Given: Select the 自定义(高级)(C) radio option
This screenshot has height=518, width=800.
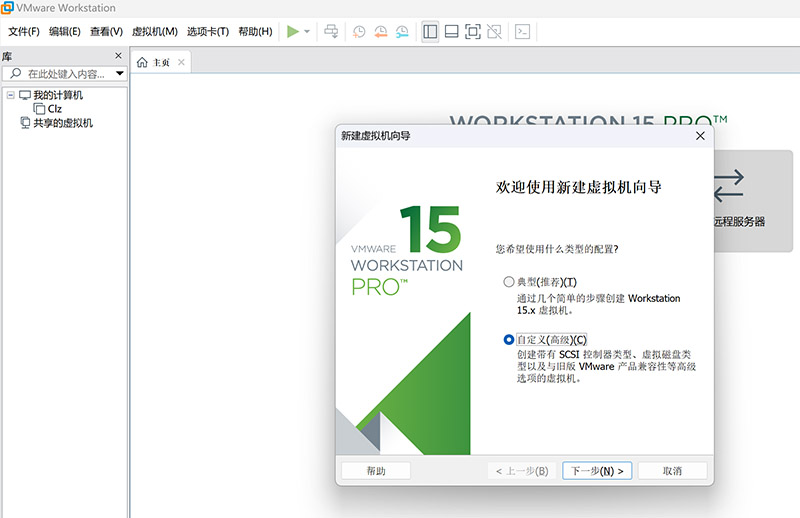Looking at the screenshot, I should point(509,339).
